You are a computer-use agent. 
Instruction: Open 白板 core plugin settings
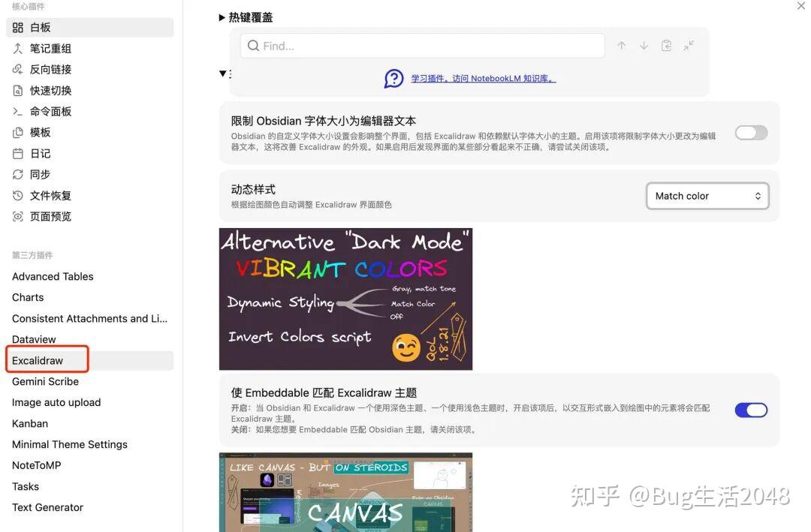[x=90, y=28]
